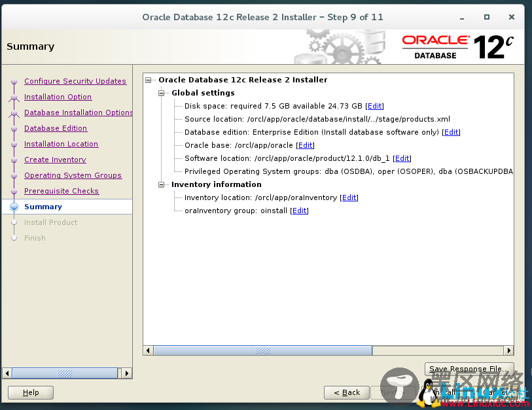Click Save Response File button
The width and height of the screenshot is (532, 410).
point(469,369)
